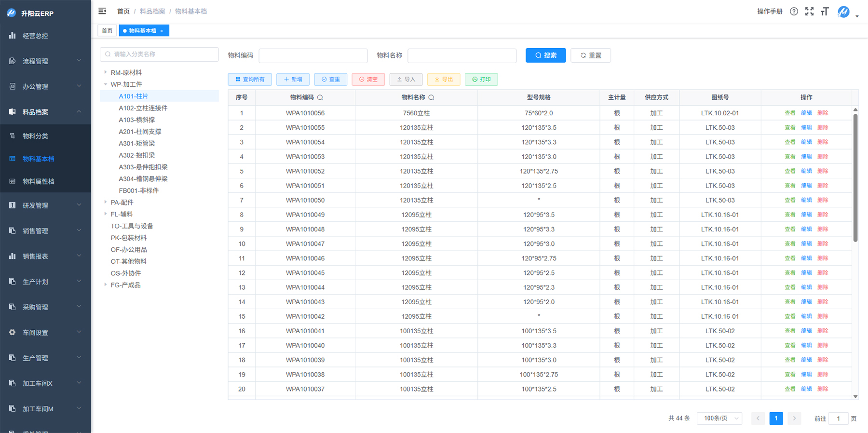Expand the FG-产成品 tree node arrow
The height and width of the screenshot is (433, 868).
106,285
